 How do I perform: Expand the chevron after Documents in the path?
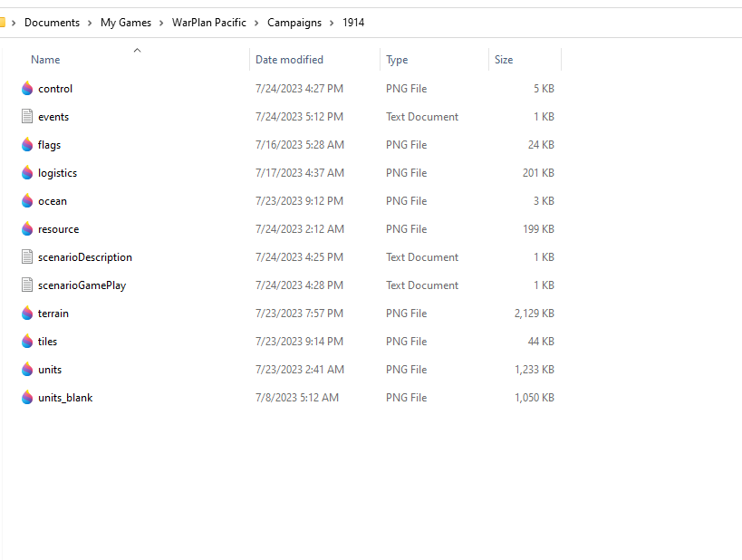[90, 23]
